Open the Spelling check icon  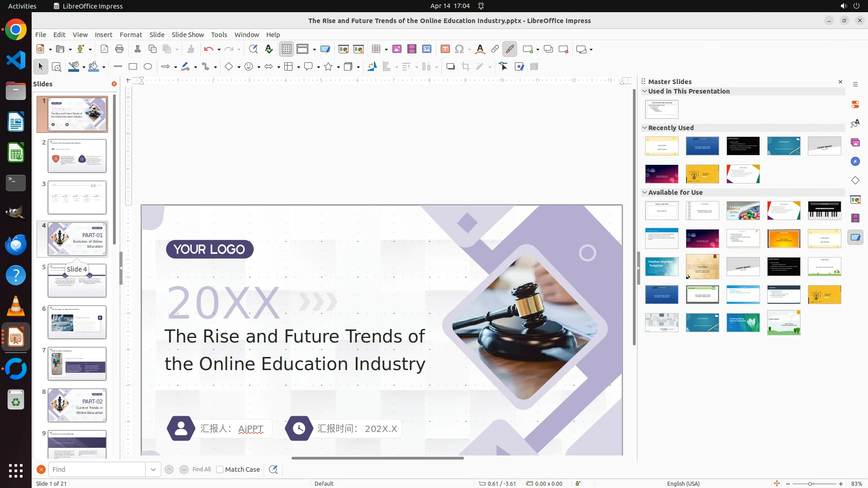click(269, 49)
